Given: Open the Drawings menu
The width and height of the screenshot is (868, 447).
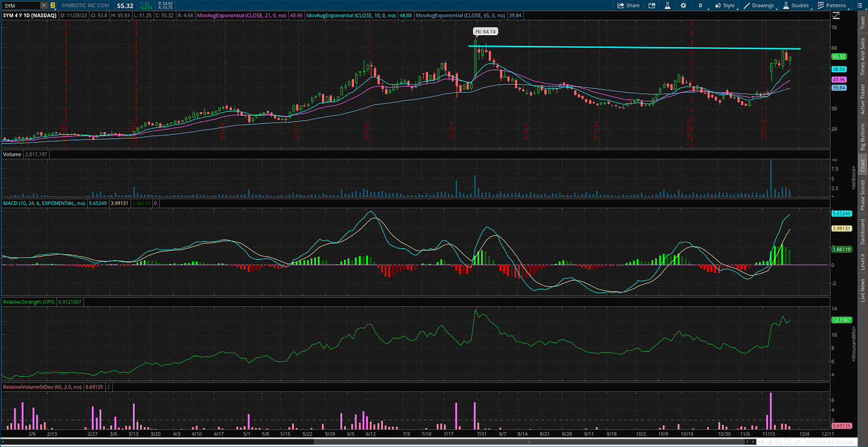Looking at the screenshot, I should [x=759, y=5].
